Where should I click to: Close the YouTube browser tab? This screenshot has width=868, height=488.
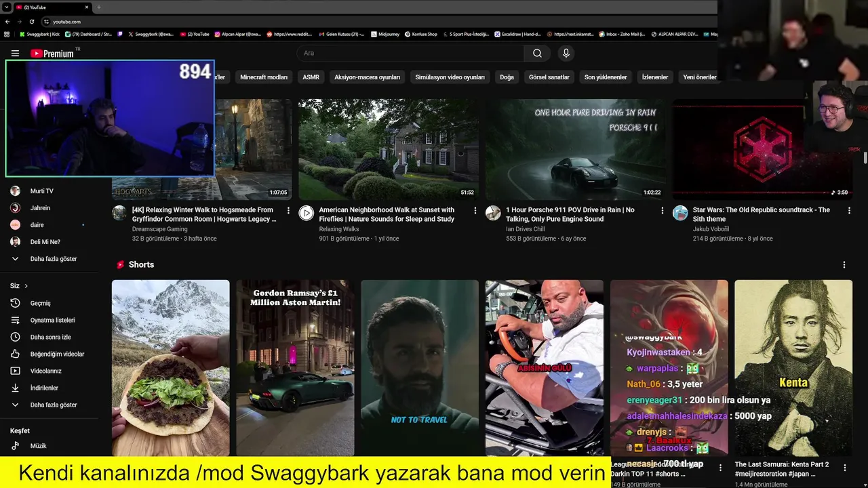point(87,7)
